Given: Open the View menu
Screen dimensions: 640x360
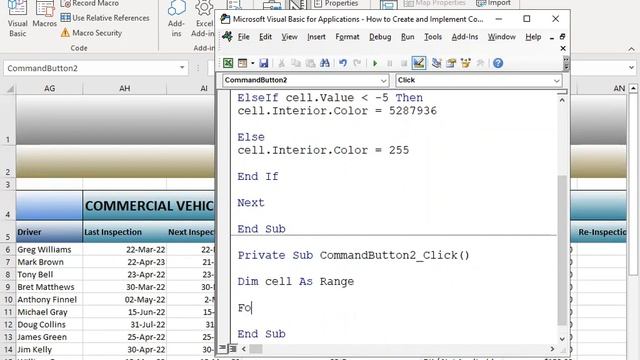Looking at the screenshot, I should (x=289, y=37).
